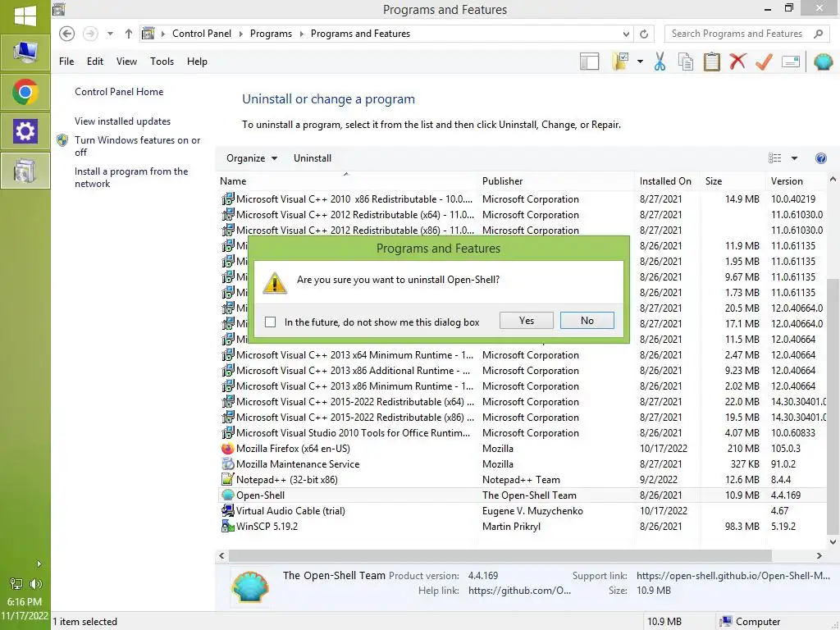Open the Help menu
The height and width of the screenshot is (630, 840).
click(x=197, y=62)
